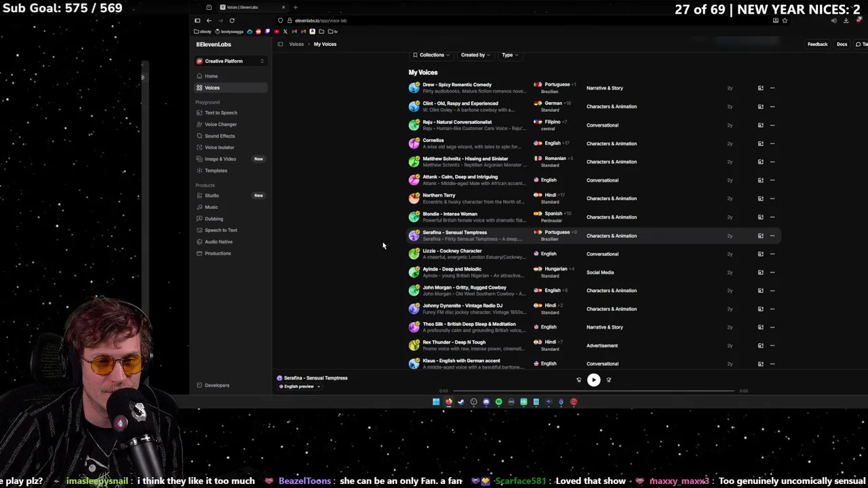Use voice icon in Cornelius row
Screen dimensions: 868x488
pos(760,144)
